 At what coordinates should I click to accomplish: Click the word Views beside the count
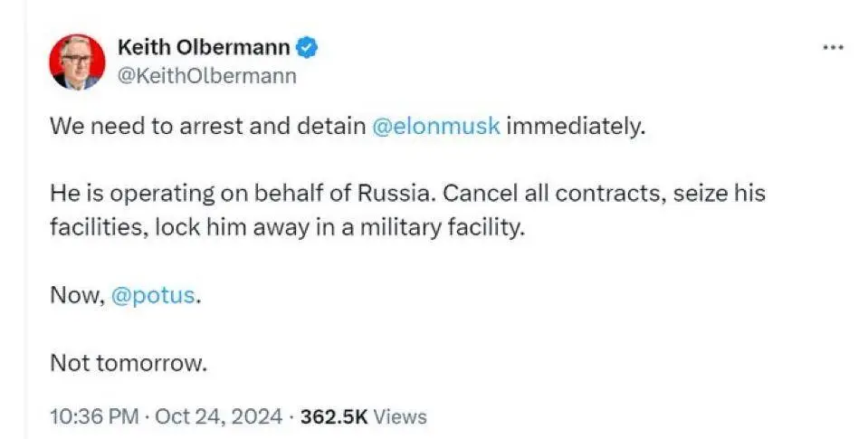pyautogui.click(x=399, y=416)
